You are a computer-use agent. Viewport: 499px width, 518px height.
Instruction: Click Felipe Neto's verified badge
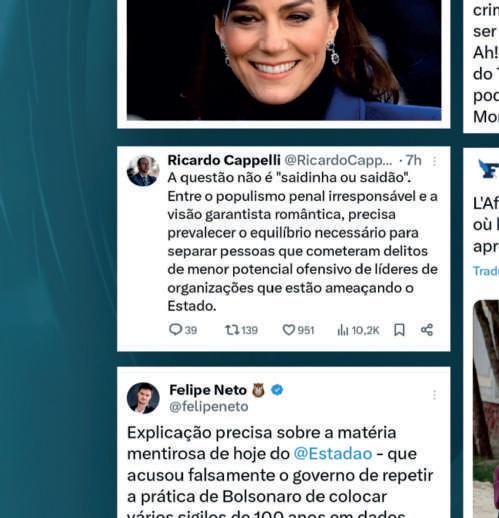(x=277, y=390)
